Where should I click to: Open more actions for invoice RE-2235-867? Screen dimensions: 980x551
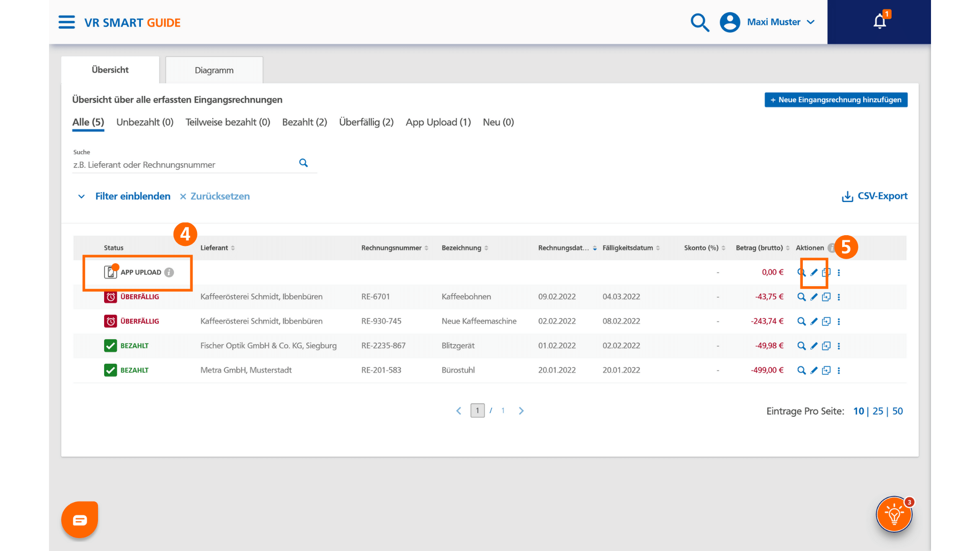coord(839,346)
